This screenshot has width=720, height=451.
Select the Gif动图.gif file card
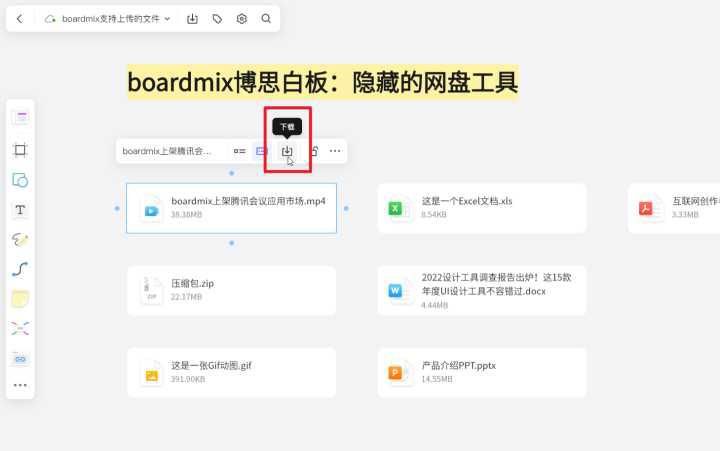coord(231,372)
